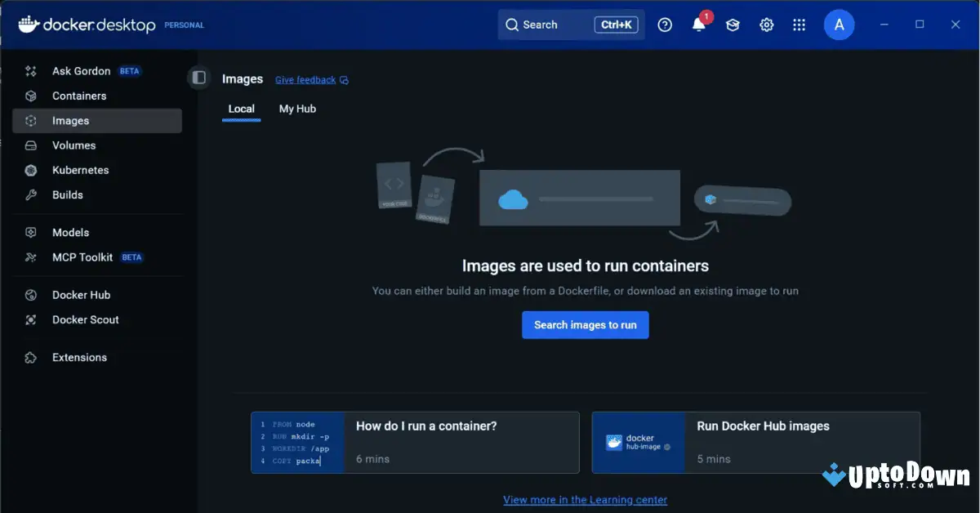The width and height of the screenshot is (980, 513).
Task: Open the Learning center graduation cap icon
Action: click(732, 25)
